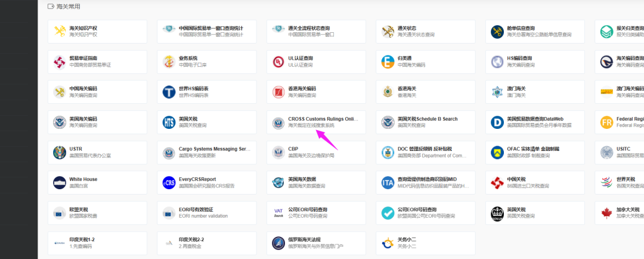
Task: Open DOC 管理反倾销 反补贴税 link
Action: click(426, 153)
